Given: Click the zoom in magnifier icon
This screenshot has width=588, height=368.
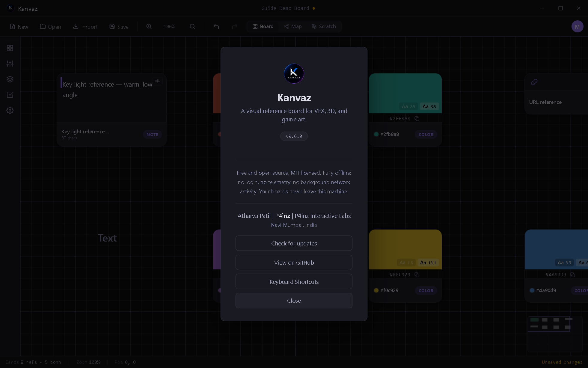Looking at the screenshot, I should click(x=149, y=27).
